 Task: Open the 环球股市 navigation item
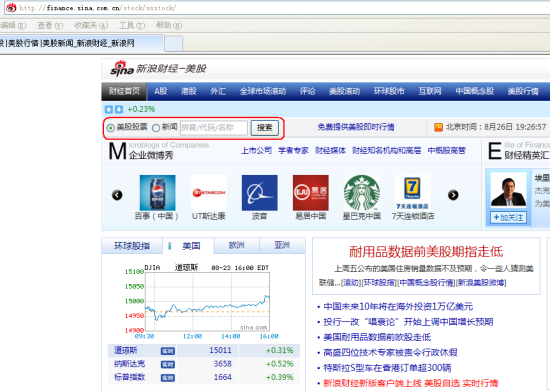389,91
